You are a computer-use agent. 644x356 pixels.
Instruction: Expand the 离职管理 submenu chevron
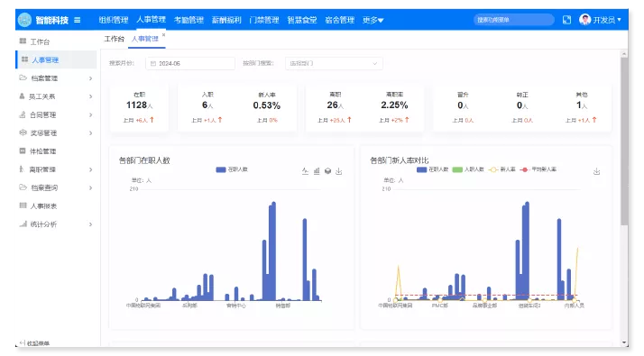(90, 169)
